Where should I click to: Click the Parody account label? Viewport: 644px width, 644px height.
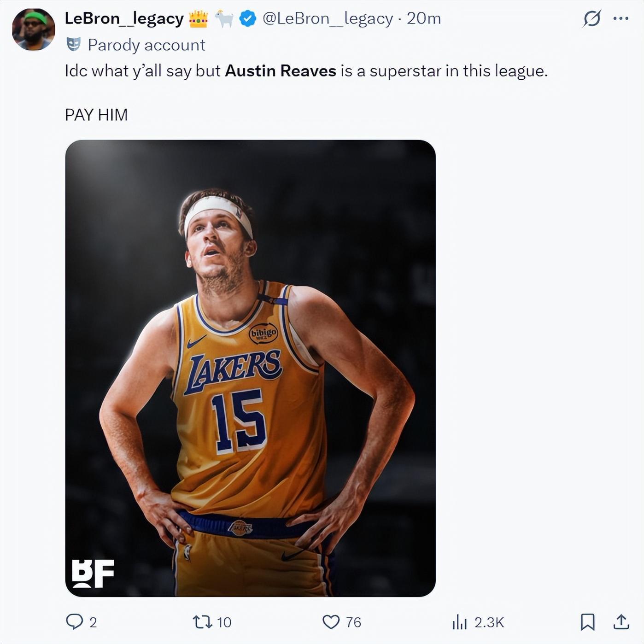[x=146, y=45]
